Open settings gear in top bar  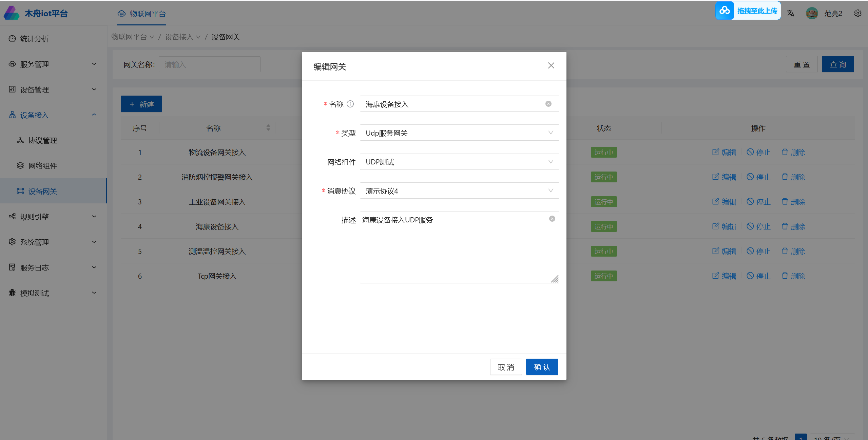857,14
